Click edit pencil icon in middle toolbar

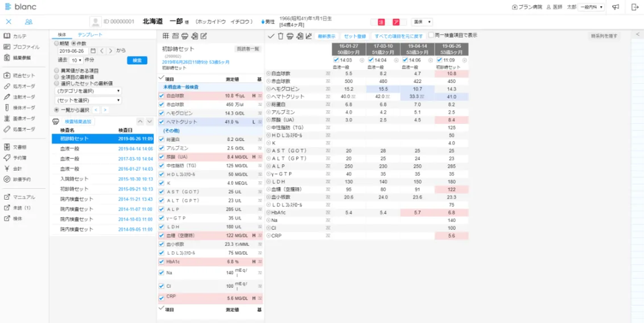coord(203,36)
